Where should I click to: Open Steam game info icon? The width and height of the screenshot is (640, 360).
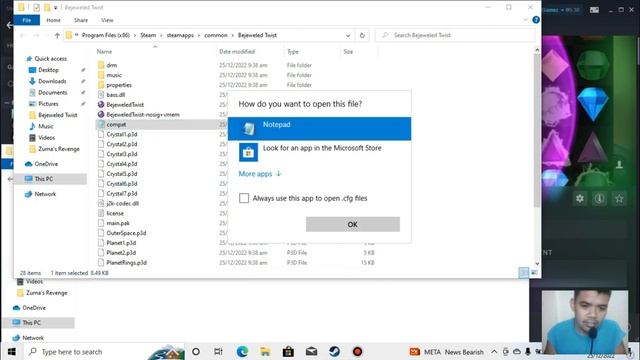599,199
